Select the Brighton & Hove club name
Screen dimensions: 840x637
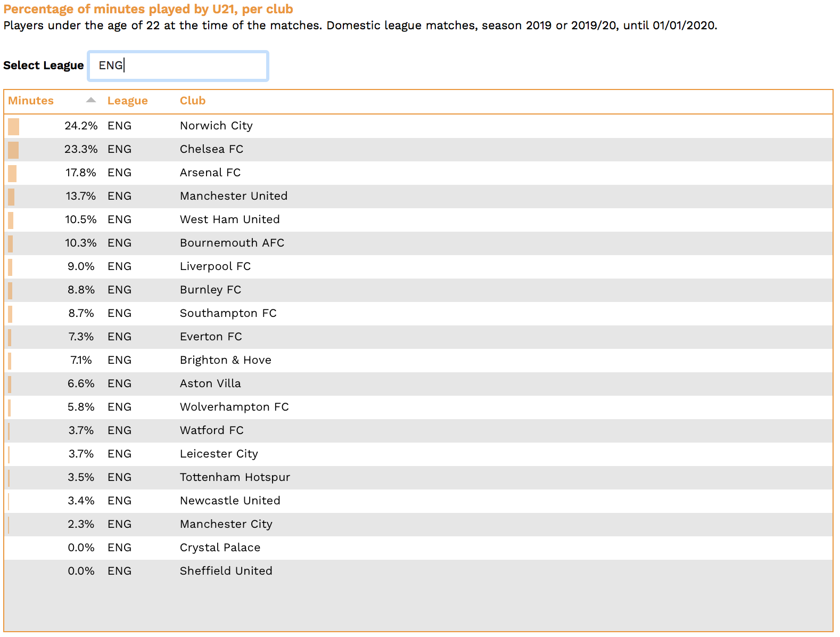(226, 360)
